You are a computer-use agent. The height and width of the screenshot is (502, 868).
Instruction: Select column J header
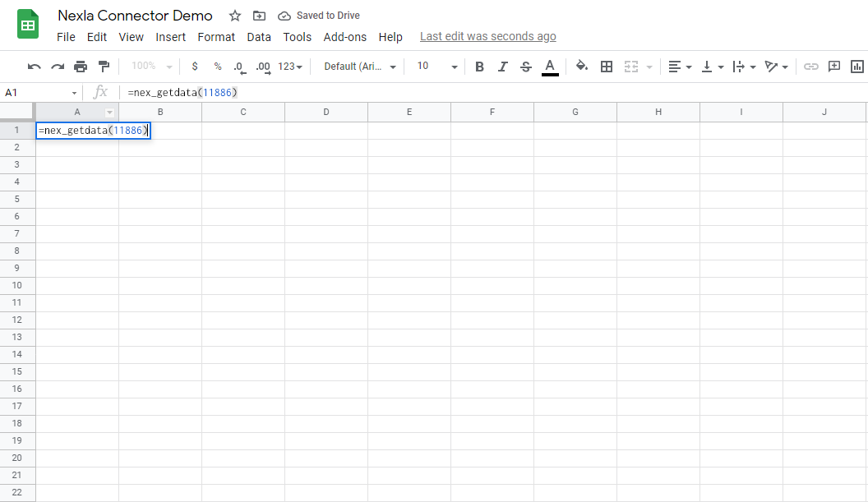click(x=824, y=113)
